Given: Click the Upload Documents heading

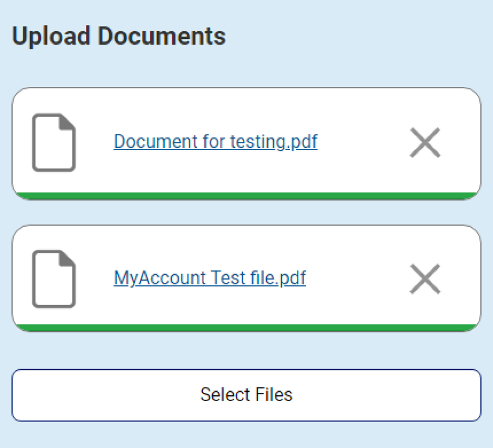Looking at the screenshot, I should pos(118,37).
